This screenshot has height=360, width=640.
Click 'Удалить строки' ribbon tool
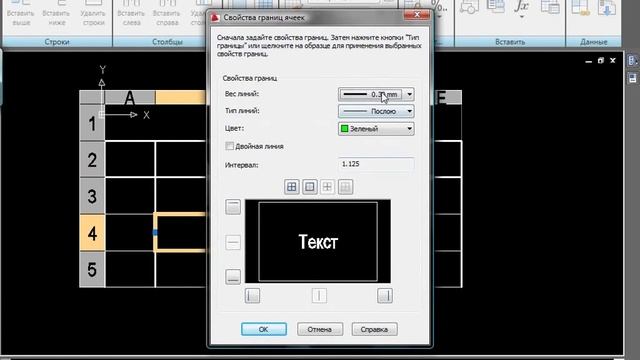point(93,13)
